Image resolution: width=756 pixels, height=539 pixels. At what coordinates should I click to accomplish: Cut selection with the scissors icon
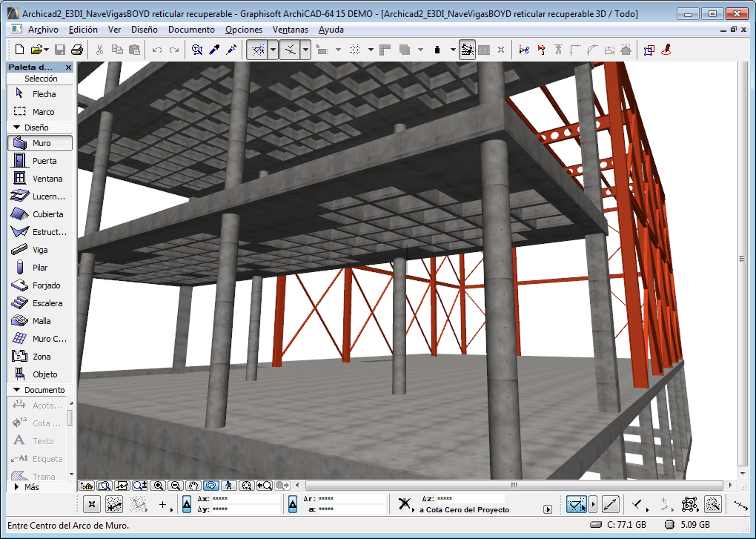coord(100,50)
